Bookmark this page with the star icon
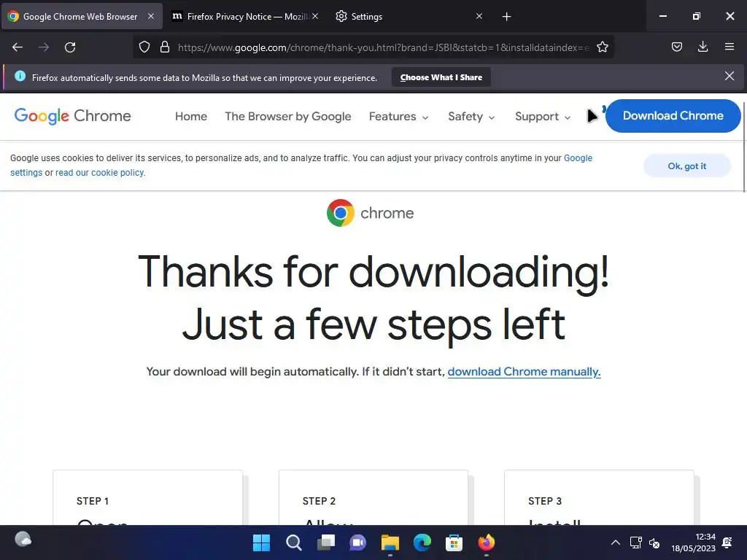The image size is (747, 560). click(x=602, y=47)
